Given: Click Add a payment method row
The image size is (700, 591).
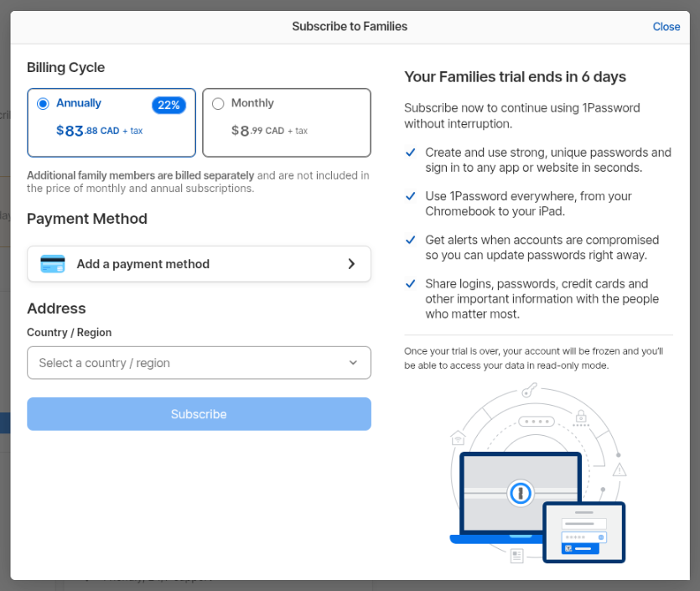Looking at the screenshot, I should (199, 264).
